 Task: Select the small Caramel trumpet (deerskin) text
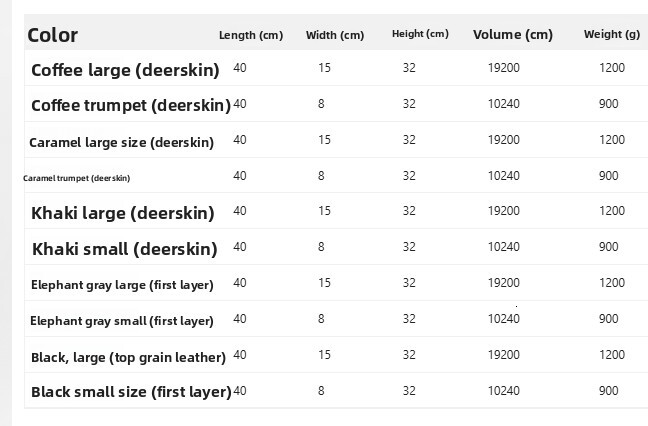point(76,178)
